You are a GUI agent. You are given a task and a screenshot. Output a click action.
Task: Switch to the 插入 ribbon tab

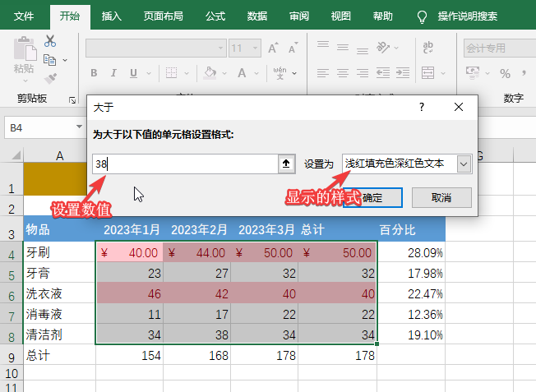tap(112, 16)
